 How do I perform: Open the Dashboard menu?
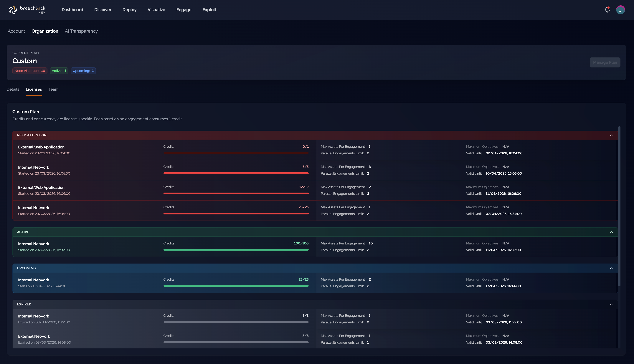tap(72, 10)
